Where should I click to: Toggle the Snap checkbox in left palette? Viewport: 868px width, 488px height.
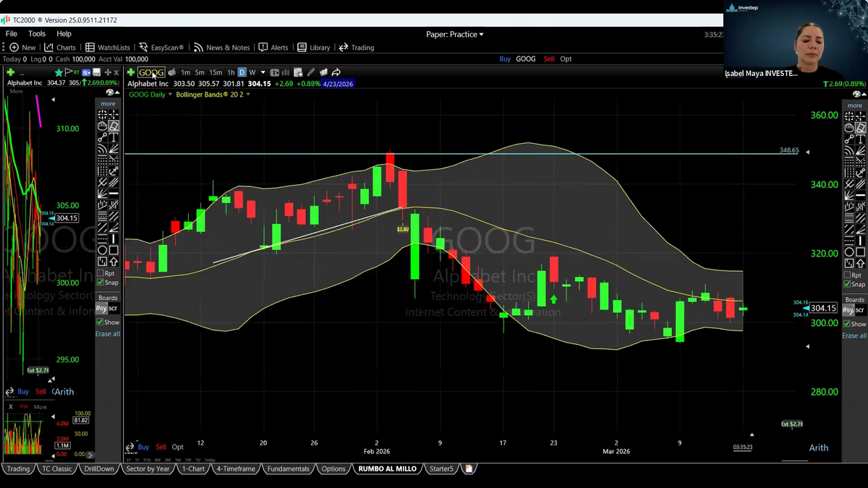click(101, 283)
